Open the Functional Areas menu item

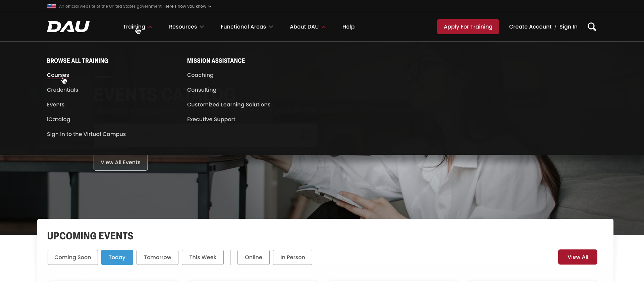coord(243,27)
